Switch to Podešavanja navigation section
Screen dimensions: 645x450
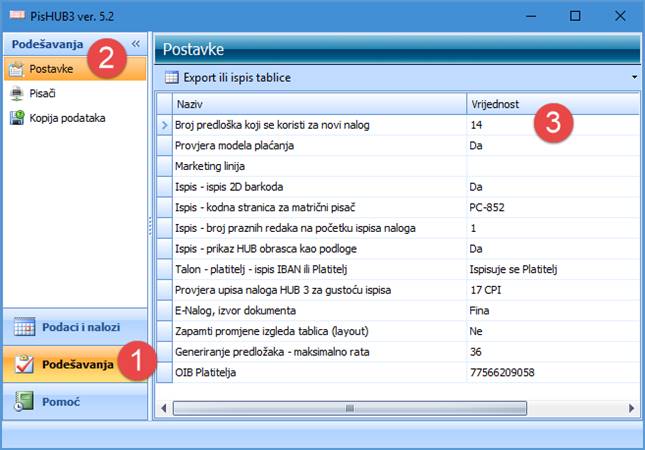coord(75,364)
